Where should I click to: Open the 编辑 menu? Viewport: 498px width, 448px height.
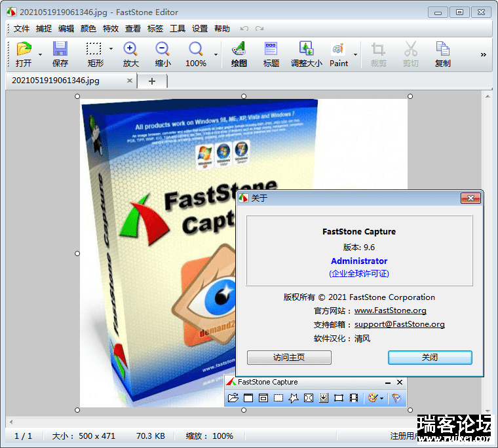pos(66,29)
